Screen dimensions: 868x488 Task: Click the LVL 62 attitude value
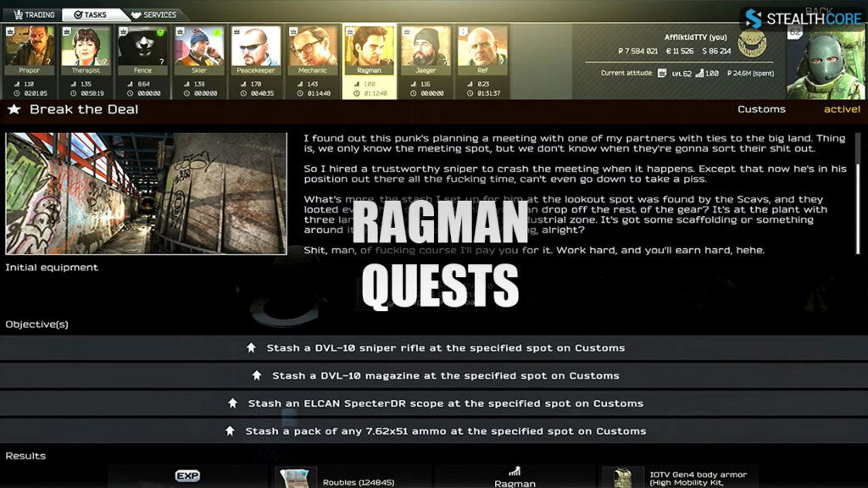[x=682, y=74]
